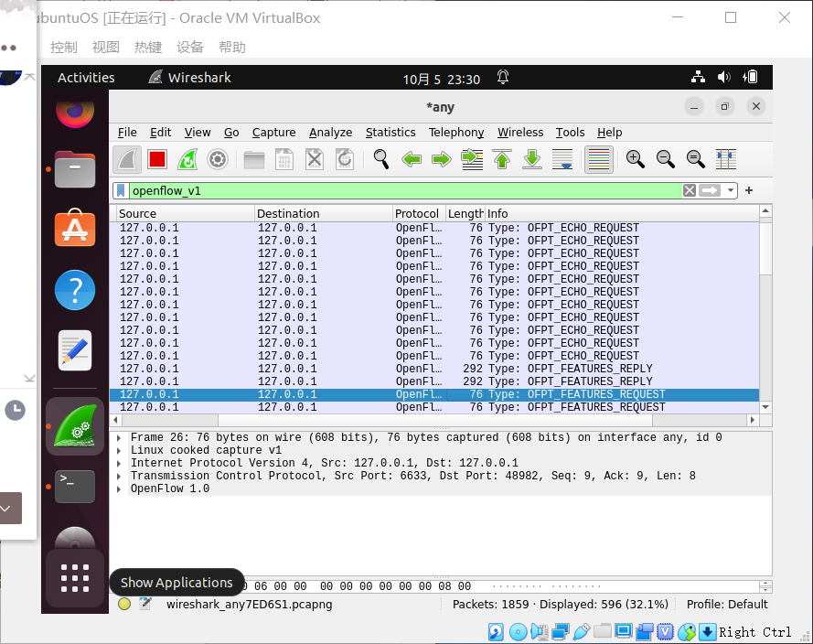The height and width of the screenshot is (644, 813).
Task: Expand Internet Protocol Version 4 details
Action: point(119,463)
